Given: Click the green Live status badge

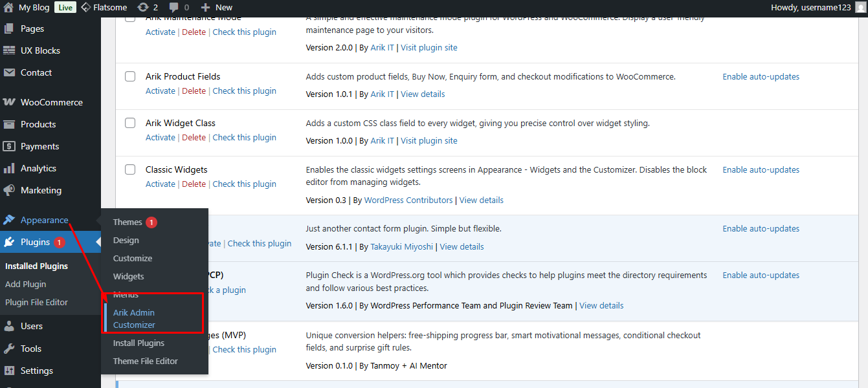Looking at the screenshot, I should [65, 8].
